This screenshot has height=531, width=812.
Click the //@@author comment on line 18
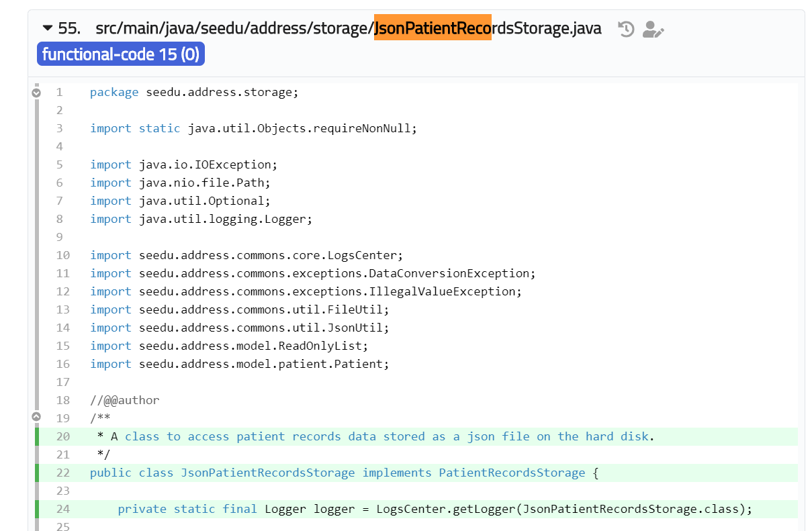point(125,399)
